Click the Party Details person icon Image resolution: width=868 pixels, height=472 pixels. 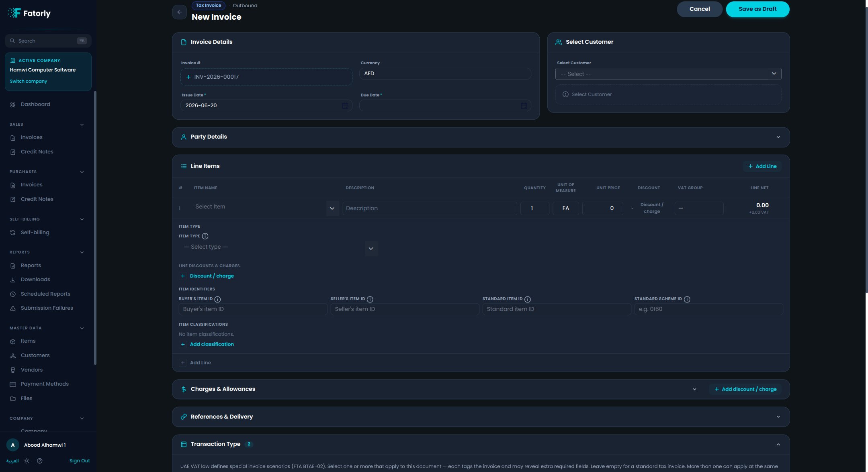pos(184,137)
